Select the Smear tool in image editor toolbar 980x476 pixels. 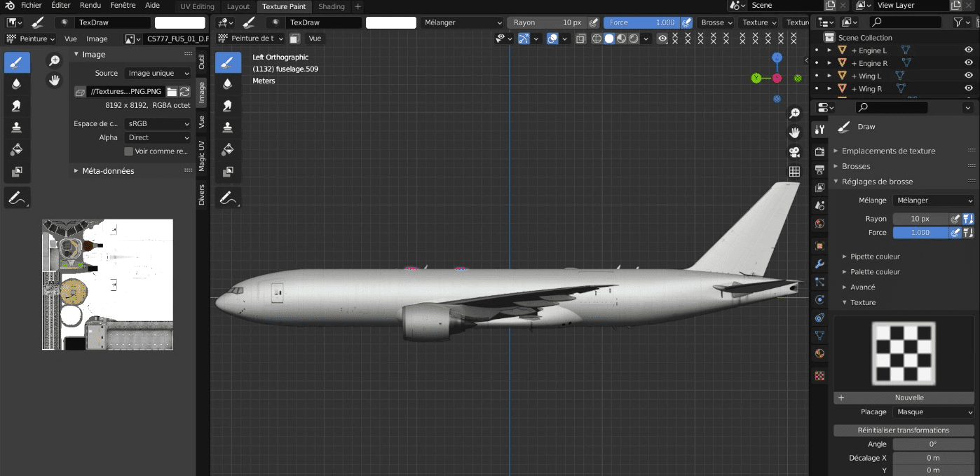tap(17, 106)
